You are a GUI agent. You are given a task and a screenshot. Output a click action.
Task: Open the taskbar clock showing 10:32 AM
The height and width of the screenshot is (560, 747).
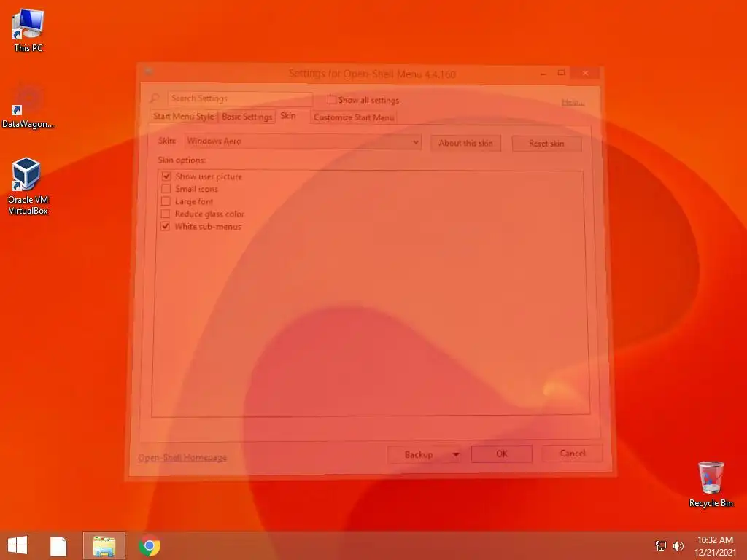pos(715,545)
